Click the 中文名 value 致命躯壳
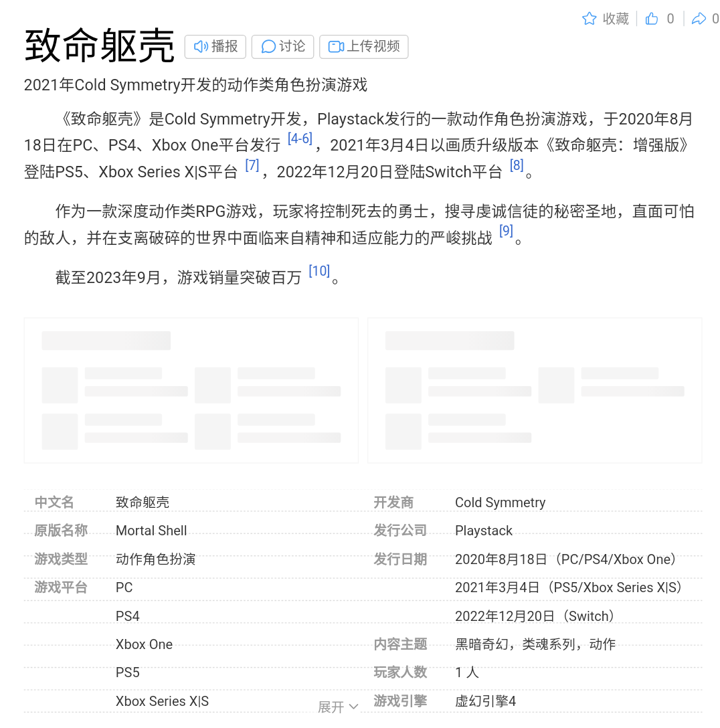The height and width of the screenshot is (728, 720). click(143, 502)
